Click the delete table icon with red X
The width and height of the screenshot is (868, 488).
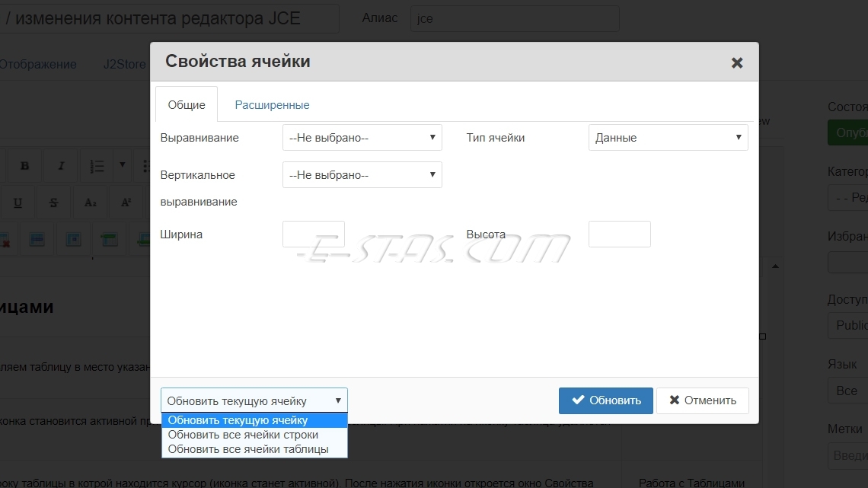[5, 240]
